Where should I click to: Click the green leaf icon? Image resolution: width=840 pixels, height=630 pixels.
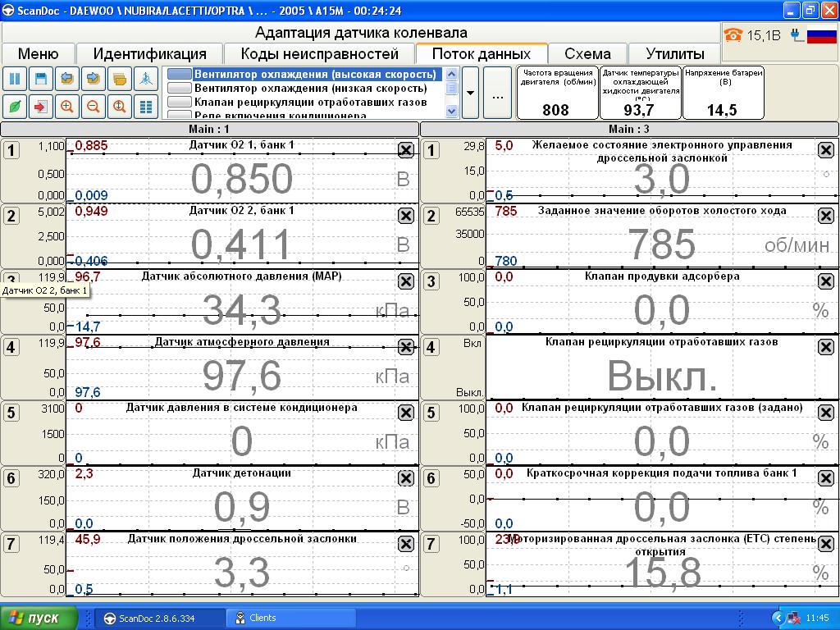[15, 107]
